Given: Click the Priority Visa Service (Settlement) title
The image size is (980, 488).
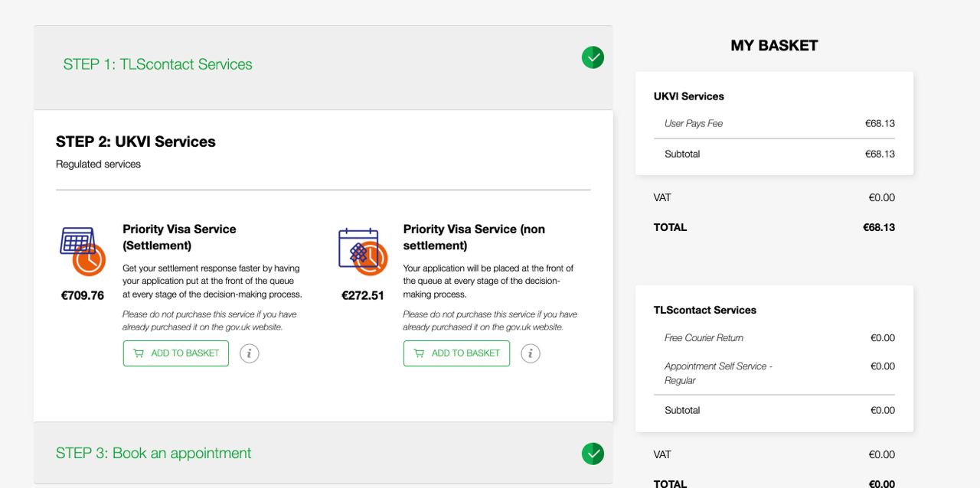Looking at the screenshot, I should [179, 237].
